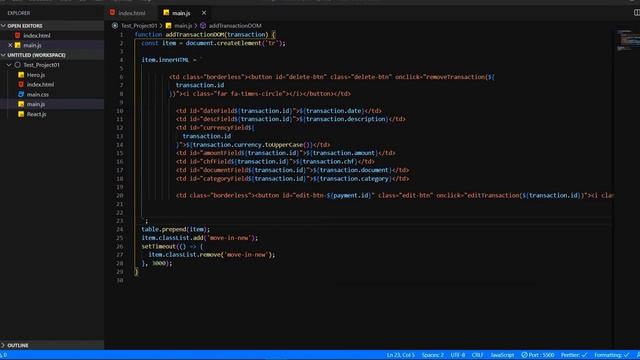
Task: Click the JS icon on main.js tab
Action: tap(166, 13)
